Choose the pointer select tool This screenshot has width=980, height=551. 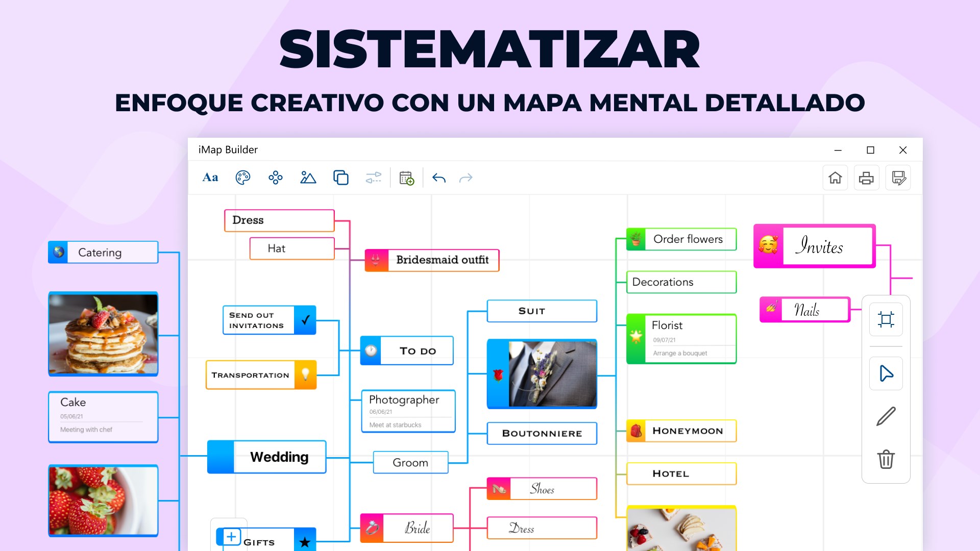click(886, 373)
